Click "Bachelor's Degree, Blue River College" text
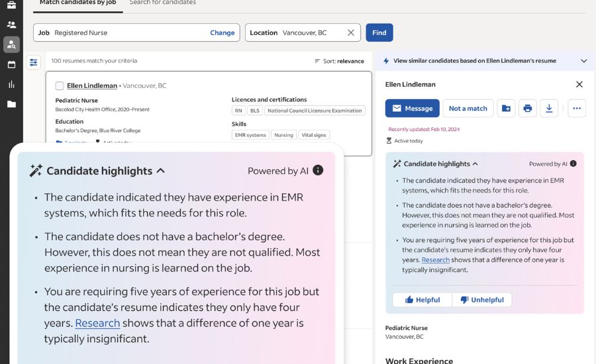596x364 pixels. (98, 130)
